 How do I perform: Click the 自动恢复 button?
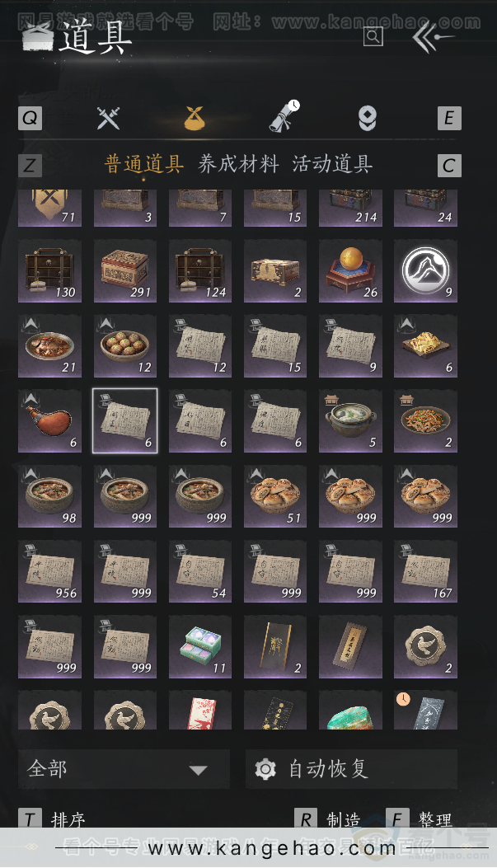point(351,769)
